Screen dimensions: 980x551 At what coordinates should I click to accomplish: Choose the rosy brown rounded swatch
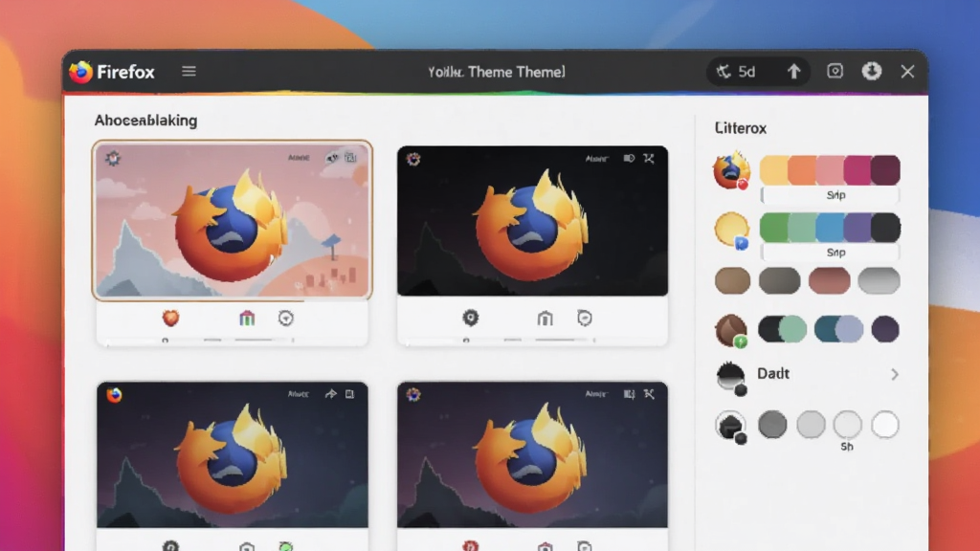coord(830,280)
